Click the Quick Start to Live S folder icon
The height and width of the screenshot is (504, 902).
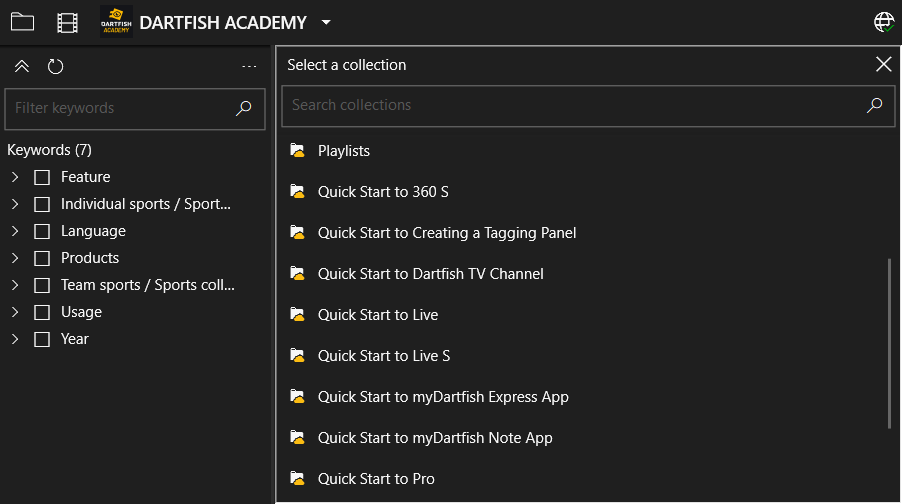coord(297,355)
